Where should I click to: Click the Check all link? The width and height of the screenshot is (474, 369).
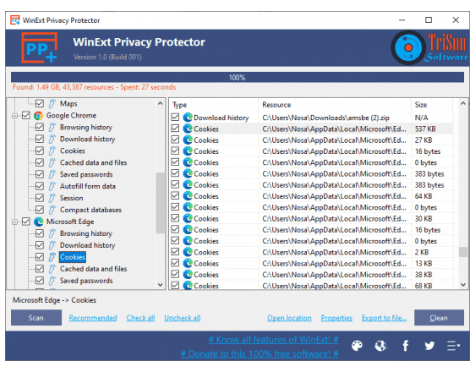tap(141, 318)
